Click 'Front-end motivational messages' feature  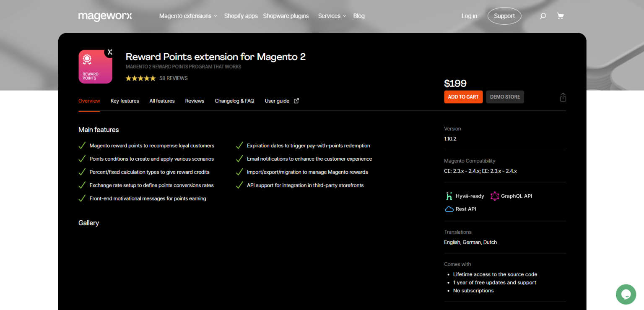[x=148, y=198]
